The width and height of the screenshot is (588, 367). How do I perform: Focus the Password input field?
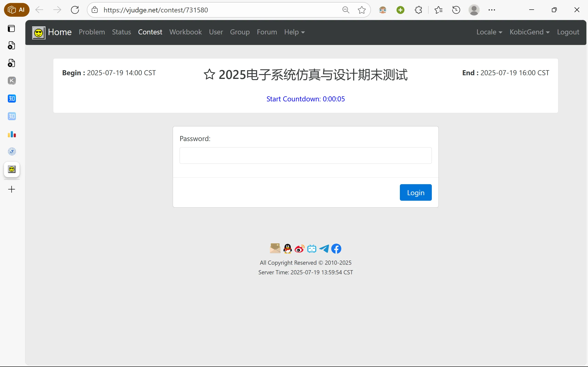point(305,155)
